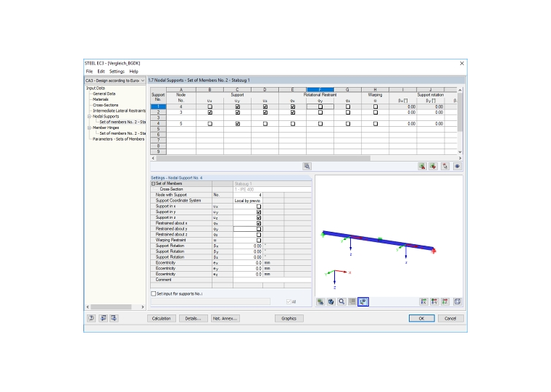Select General Data in the tree
551x392 pixels.
[104, 93]
